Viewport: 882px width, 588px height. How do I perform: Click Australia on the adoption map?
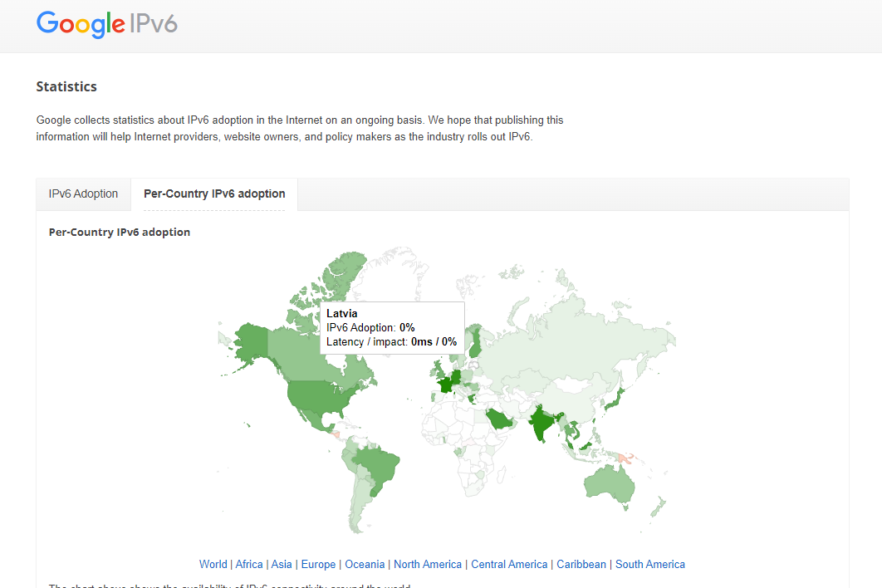(610, 485)
